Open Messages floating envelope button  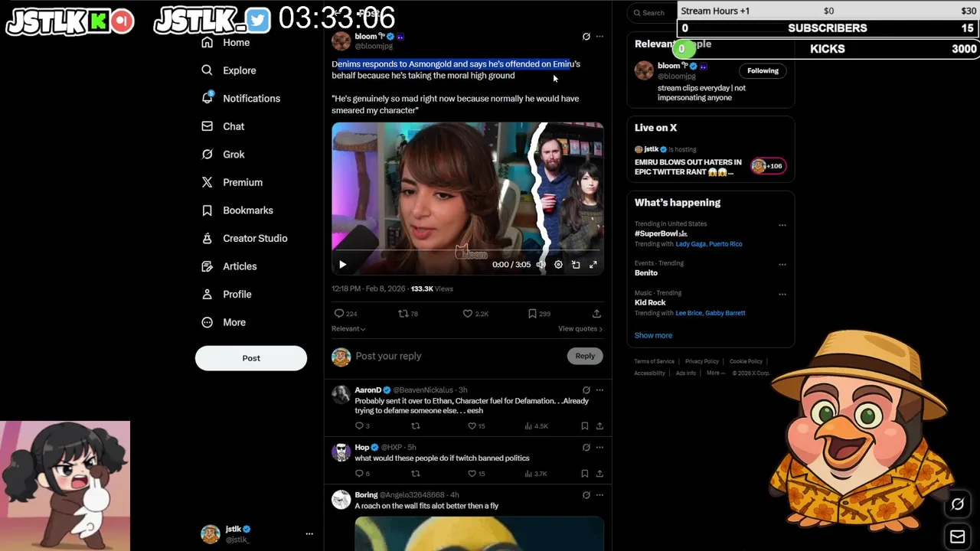[x=957, y=536]
